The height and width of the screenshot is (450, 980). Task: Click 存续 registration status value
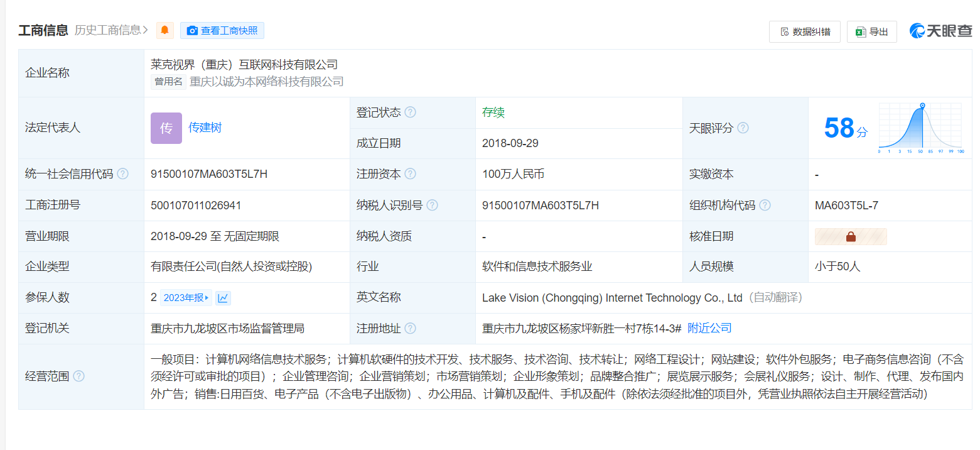pyautogui.click(x=493, y=112)
